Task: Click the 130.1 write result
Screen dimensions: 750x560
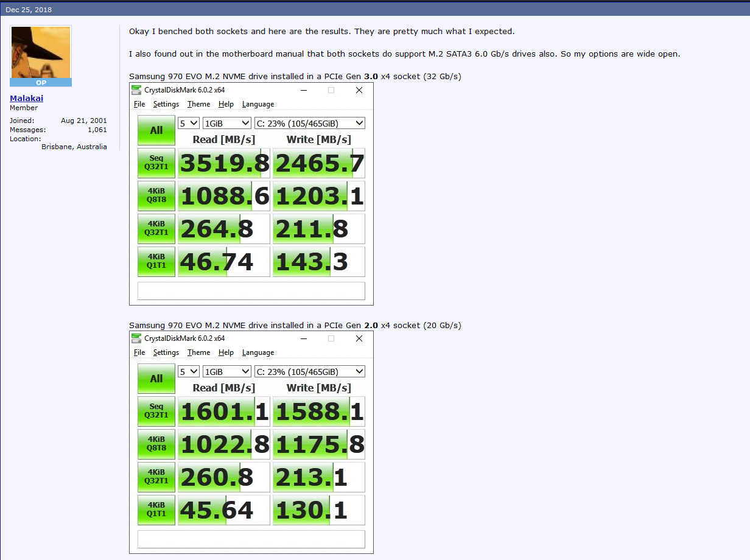Action: [x=319, y=510]
